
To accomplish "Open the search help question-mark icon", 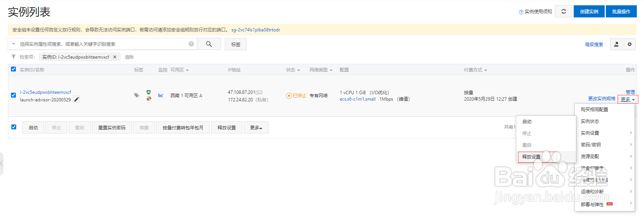I will (191, 44).
